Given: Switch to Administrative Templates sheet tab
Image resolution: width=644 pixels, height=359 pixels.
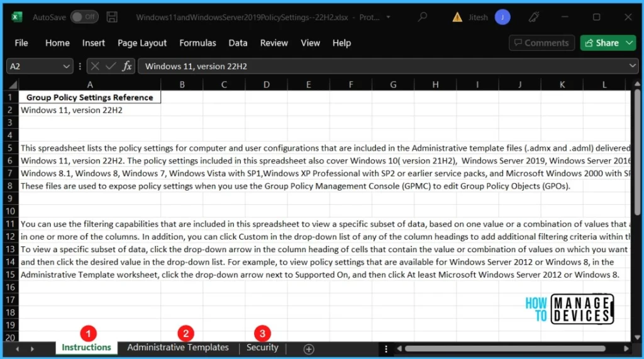Looking at the screenshot, I should click(178, 348).
